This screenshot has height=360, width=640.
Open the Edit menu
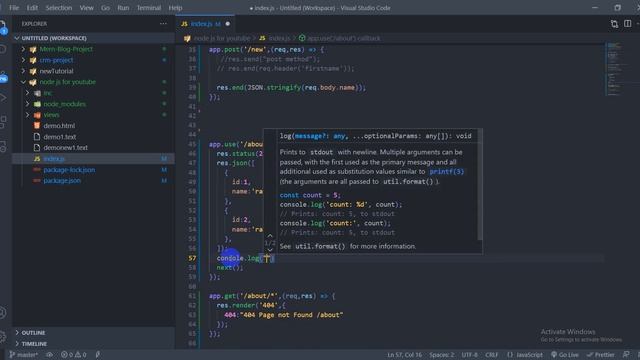(32, 8)
